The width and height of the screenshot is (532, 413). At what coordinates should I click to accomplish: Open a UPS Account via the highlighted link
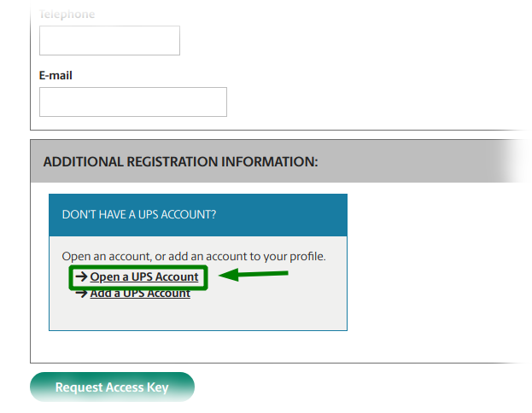[x=144, y=277]
